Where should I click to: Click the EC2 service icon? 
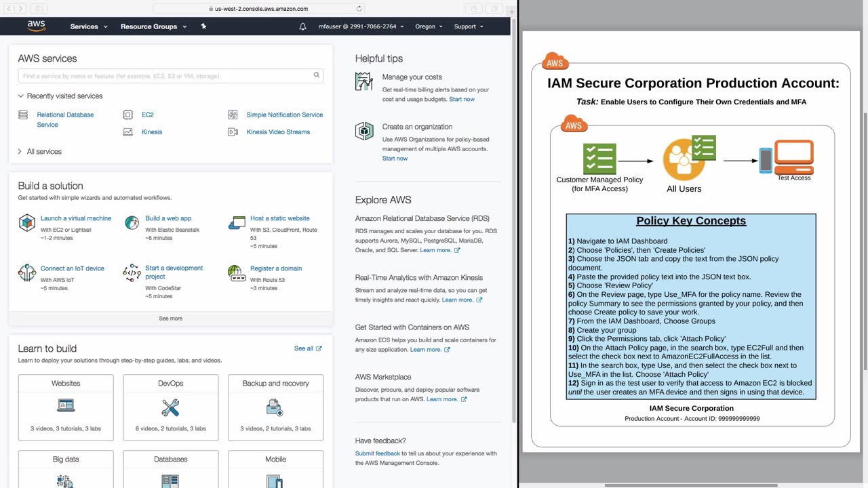tap(127, 115)
